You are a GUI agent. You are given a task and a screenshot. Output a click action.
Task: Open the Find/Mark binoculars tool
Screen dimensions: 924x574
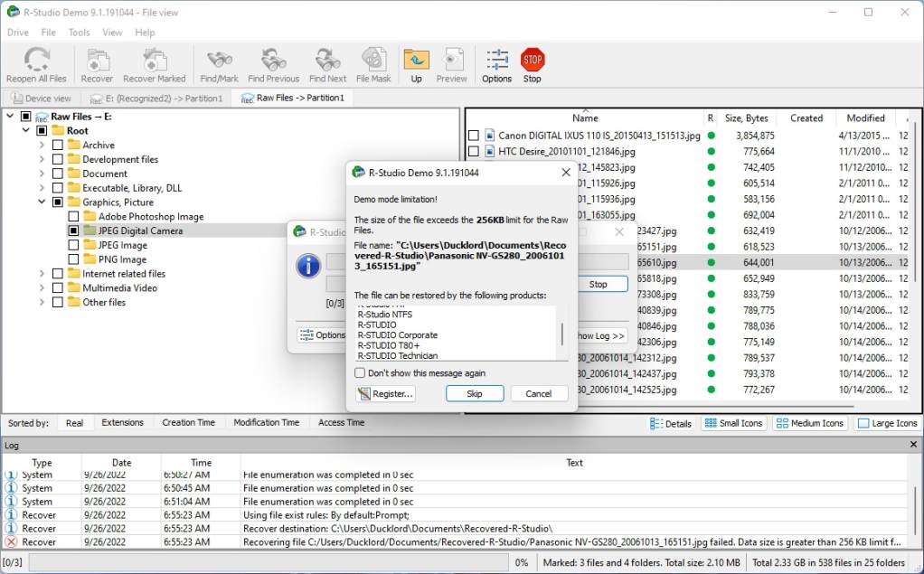pyautogui.click(x=219, y=65)
